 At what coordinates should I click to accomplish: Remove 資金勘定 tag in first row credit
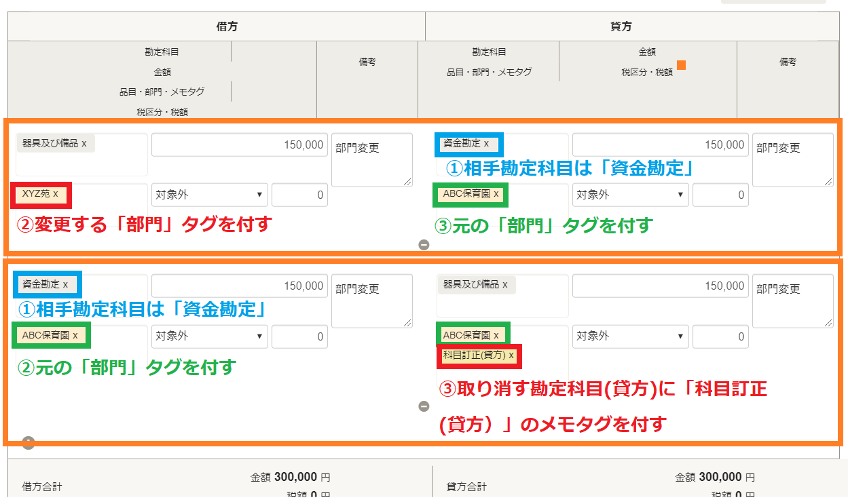click(486, 144)
